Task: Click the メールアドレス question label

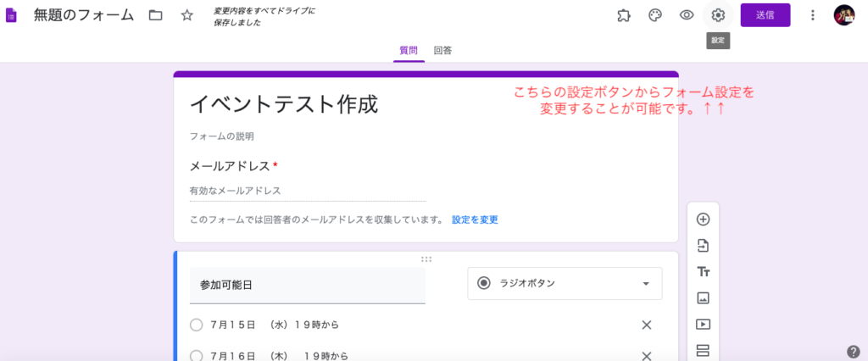Action: [230, 166]
